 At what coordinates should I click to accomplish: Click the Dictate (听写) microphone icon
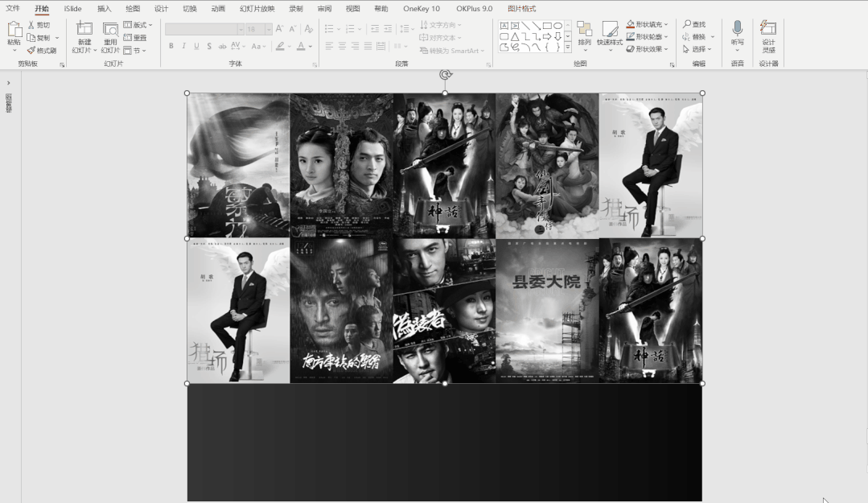tap(738, 29)
